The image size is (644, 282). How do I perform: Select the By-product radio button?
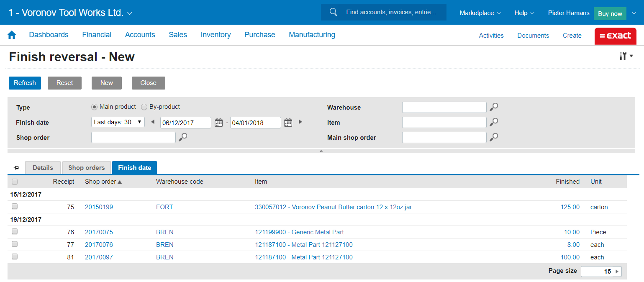click(x=144, y=107)
